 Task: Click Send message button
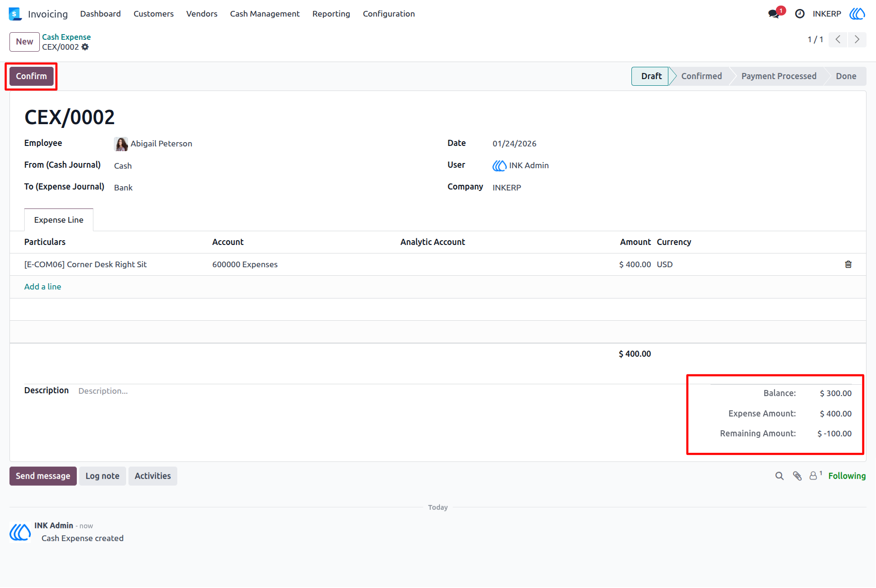[x=43, y=476]
